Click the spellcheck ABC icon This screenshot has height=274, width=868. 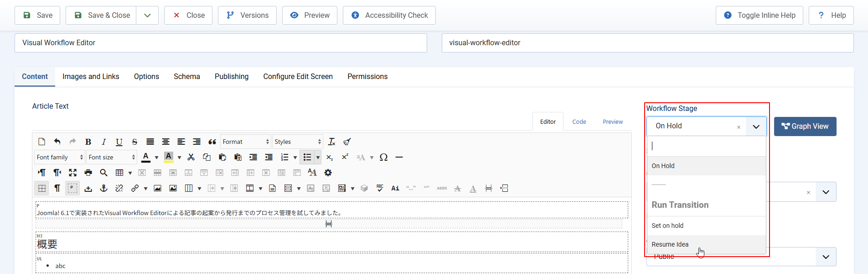pos(380,188)
